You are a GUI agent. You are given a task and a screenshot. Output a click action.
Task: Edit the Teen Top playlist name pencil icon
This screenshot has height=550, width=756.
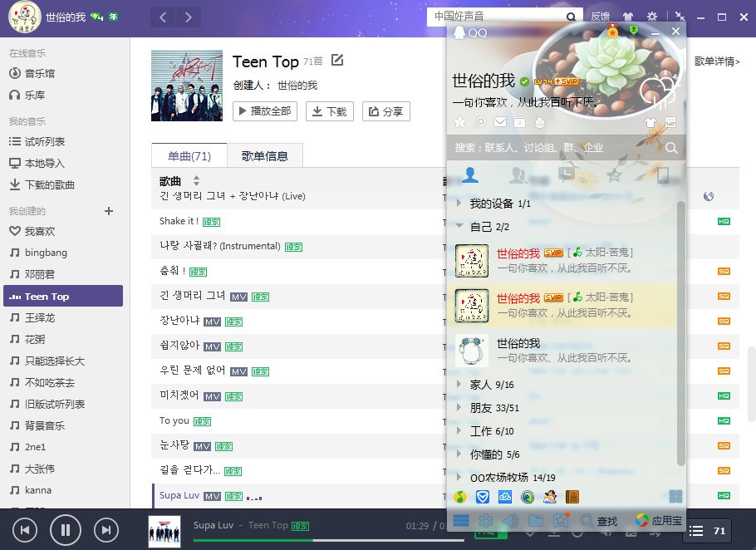pyautogui.click(x=337, y=61)
